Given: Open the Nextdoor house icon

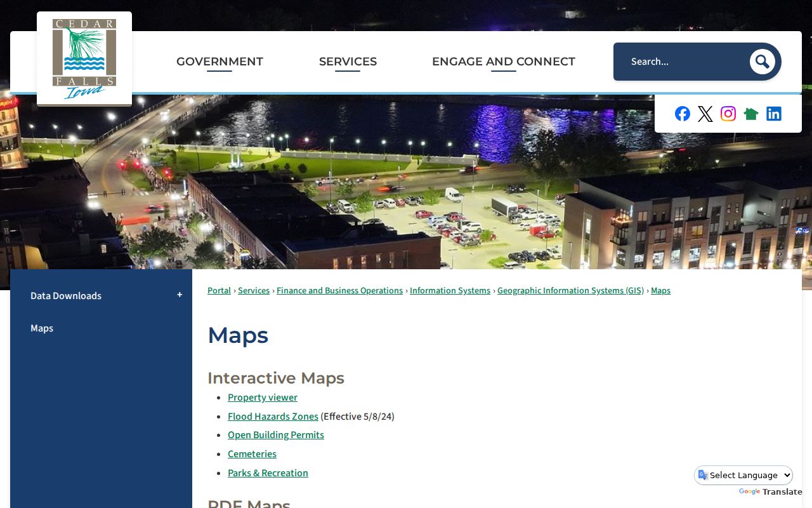Looking at the screenshot, I should pyautogui.click(x=751, y=114).
